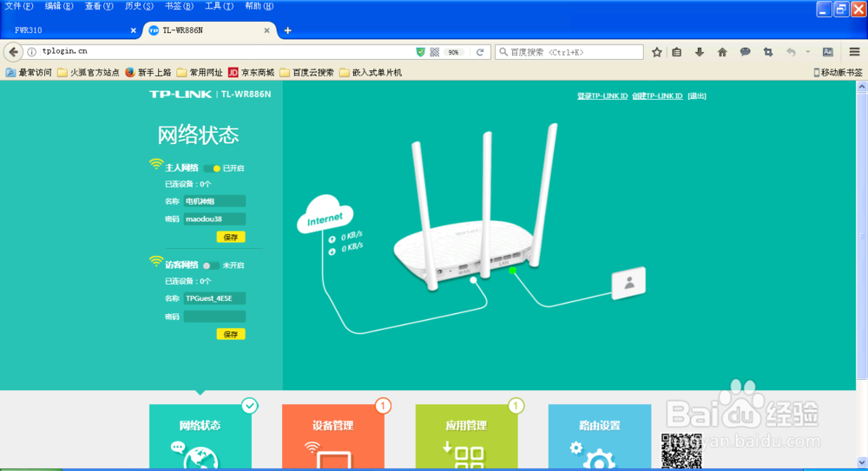868x471 pixels.
Task: Save guest network settings with 保存
Action: coord(231,334)
